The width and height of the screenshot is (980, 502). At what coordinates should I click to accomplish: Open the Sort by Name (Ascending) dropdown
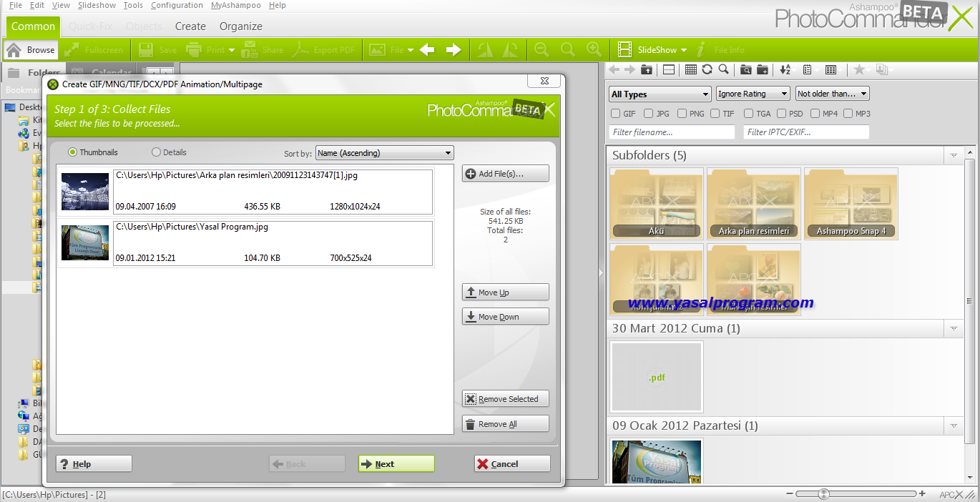pos(384,153)
